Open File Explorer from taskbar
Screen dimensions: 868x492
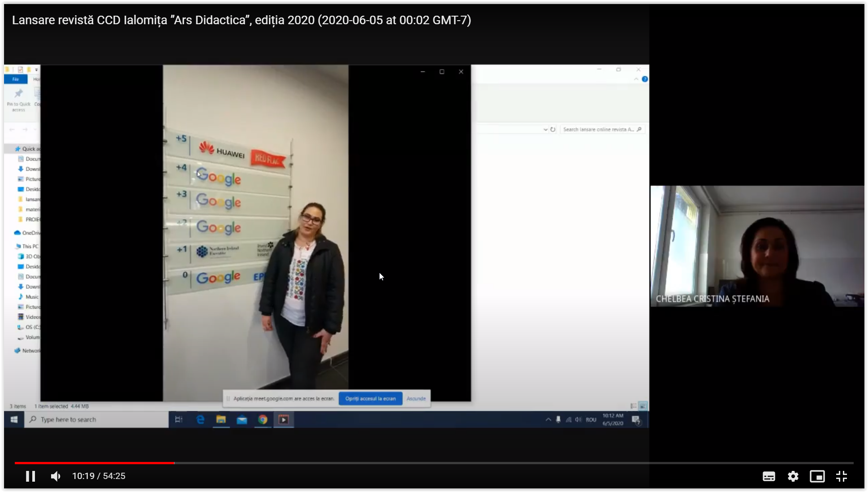coord(221,419)
